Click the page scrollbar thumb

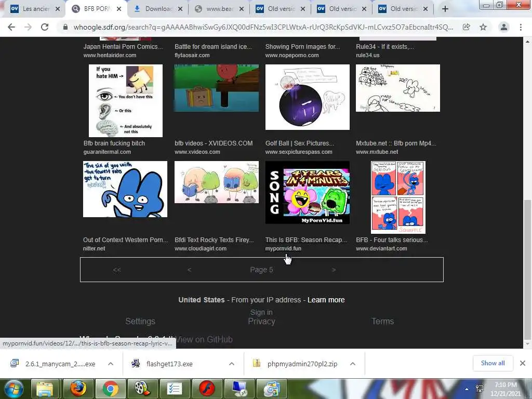point(527,269)
